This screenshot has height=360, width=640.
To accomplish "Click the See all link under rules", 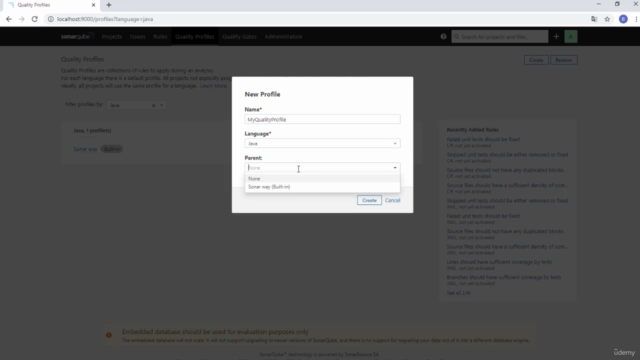I will [x=458, y=293].
